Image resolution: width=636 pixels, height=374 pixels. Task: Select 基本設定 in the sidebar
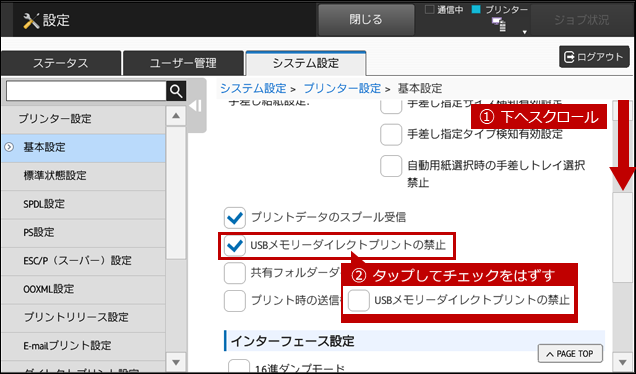[x=83, y=148]
